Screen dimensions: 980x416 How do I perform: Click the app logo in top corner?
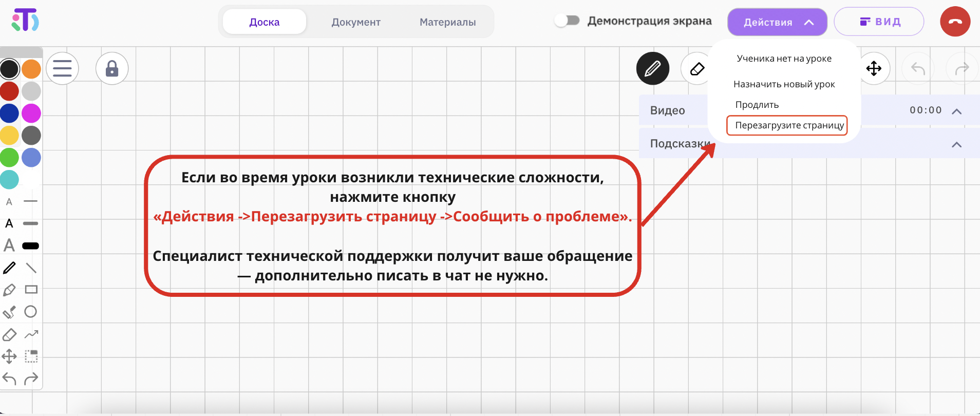[x=25, y=20]
